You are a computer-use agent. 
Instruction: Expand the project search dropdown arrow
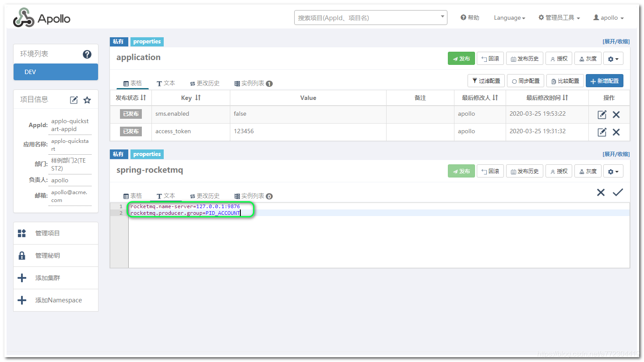click(x=442, y=17)
